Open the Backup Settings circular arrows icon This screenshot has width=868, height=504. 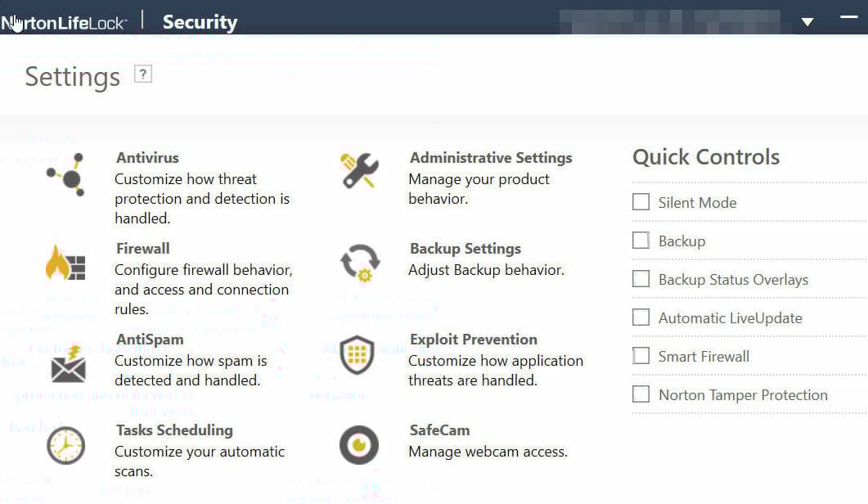point(361,263)
